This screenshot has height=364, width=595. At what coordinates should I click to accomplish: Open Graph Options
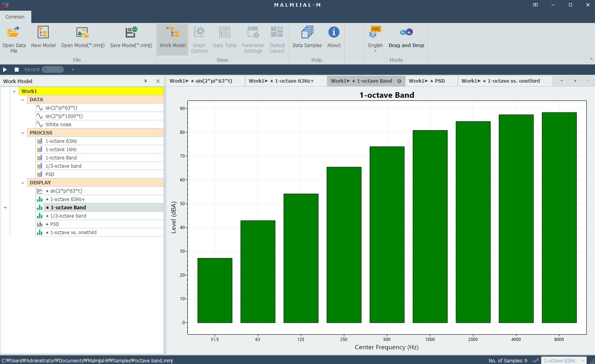199,39
